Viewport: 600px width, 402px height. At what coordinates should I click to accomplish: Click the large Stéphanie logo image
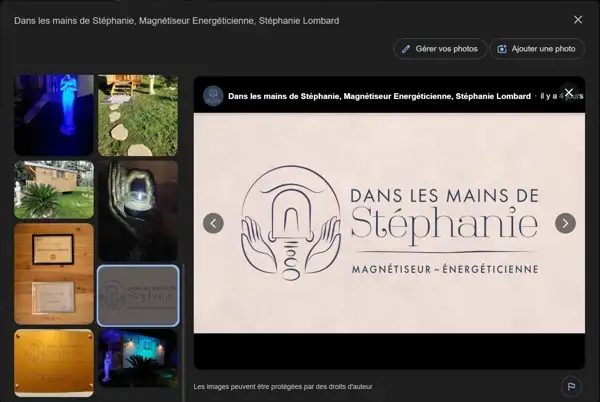point(389,223)
